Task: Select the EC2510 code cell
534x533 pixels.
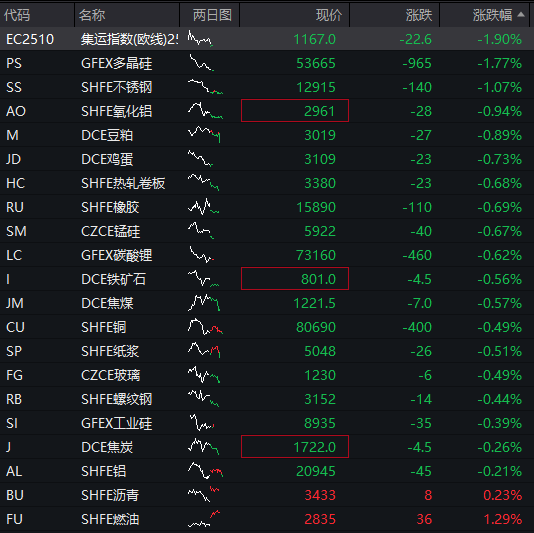Action: [30, 39]
